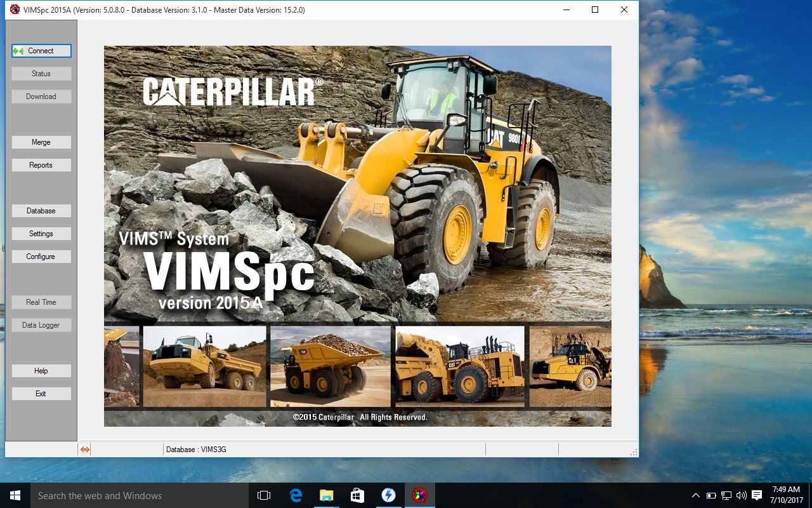
Task: Click the Connect button
Action: point(41,51)
